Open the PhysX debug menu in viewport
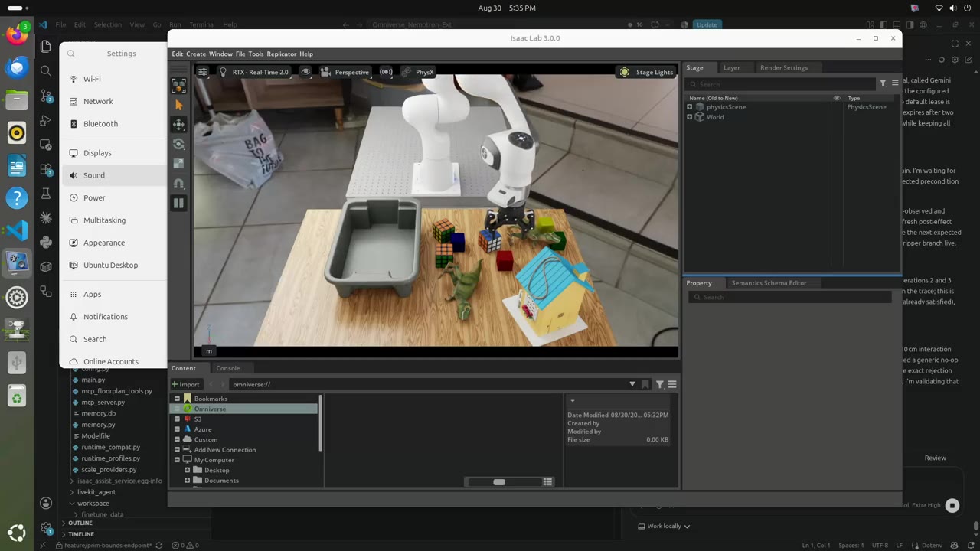The image size is (980, 551). (418, 72)
